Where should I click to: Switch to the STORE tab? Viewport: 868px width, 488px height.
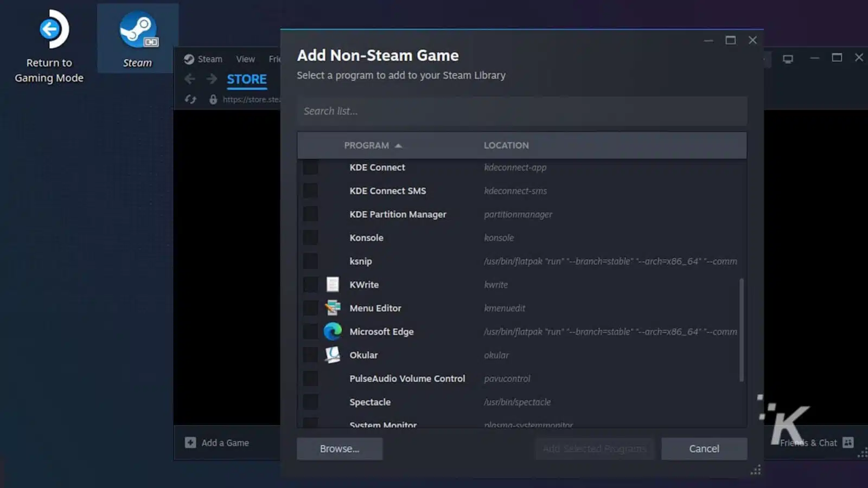247,79
